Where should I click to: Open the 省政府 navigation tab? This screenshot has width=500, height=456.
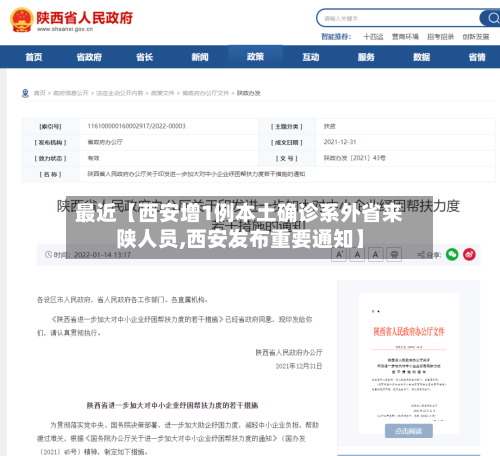click(89, 57)
